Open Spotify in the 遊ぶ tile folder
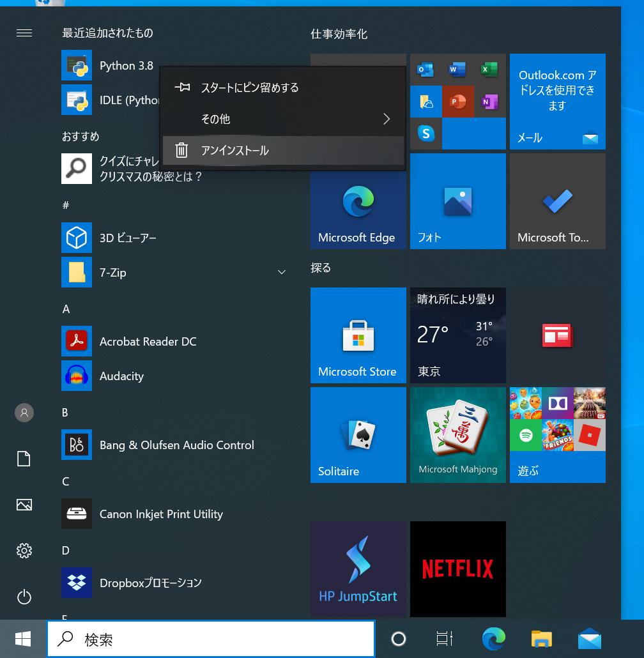This screenshot has height=658, width=644. pos(526,435)
